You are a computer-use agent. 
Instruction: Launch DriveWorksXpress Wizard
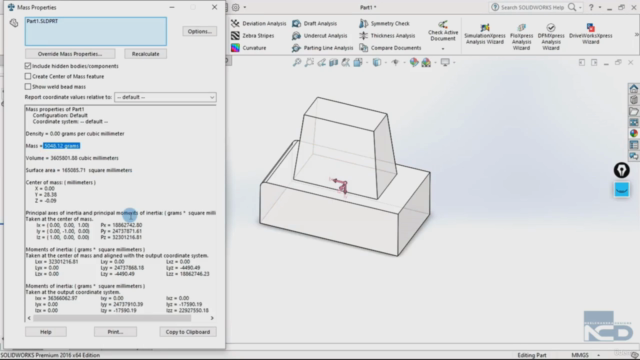(591, 34)
